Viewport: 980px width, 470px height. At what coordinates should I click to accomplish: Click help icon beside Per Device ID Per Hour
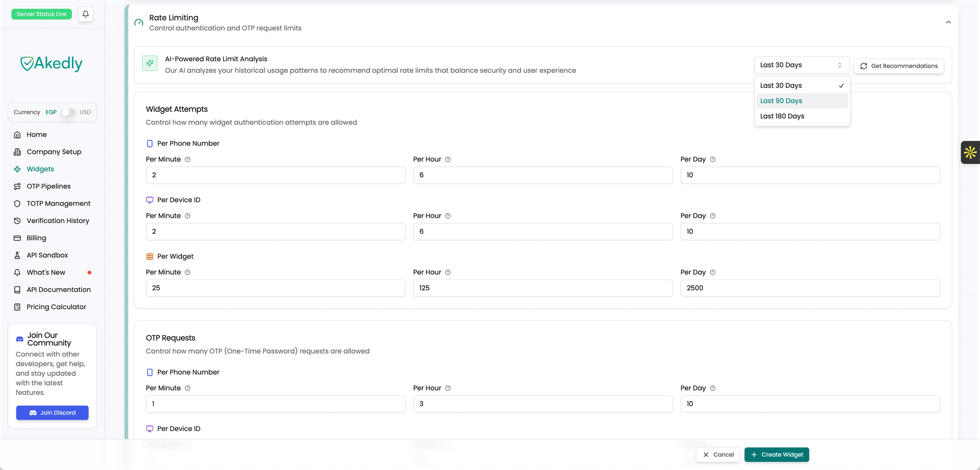point(448,216)
